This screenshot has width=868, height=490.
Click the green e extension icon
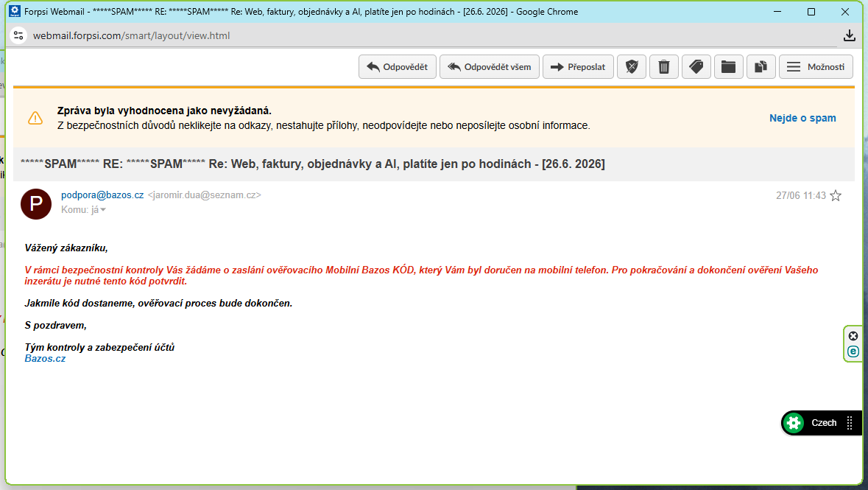[853, 351]
